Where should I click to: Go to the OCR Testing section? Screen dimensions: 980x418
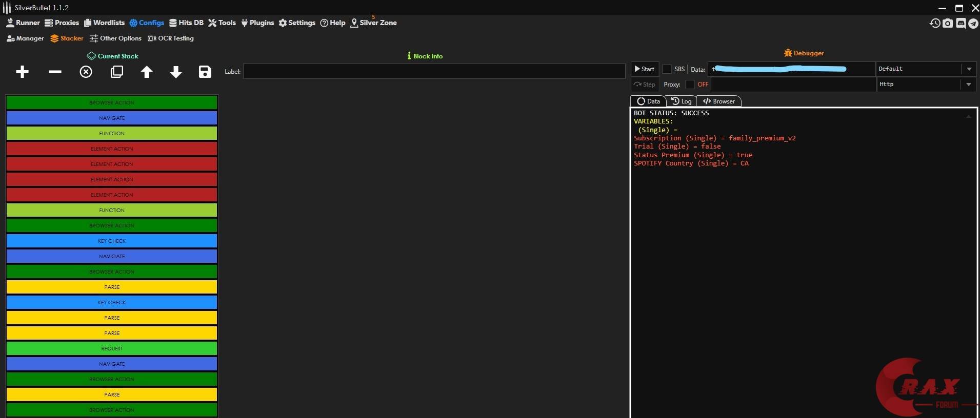[x=171, y=38]
